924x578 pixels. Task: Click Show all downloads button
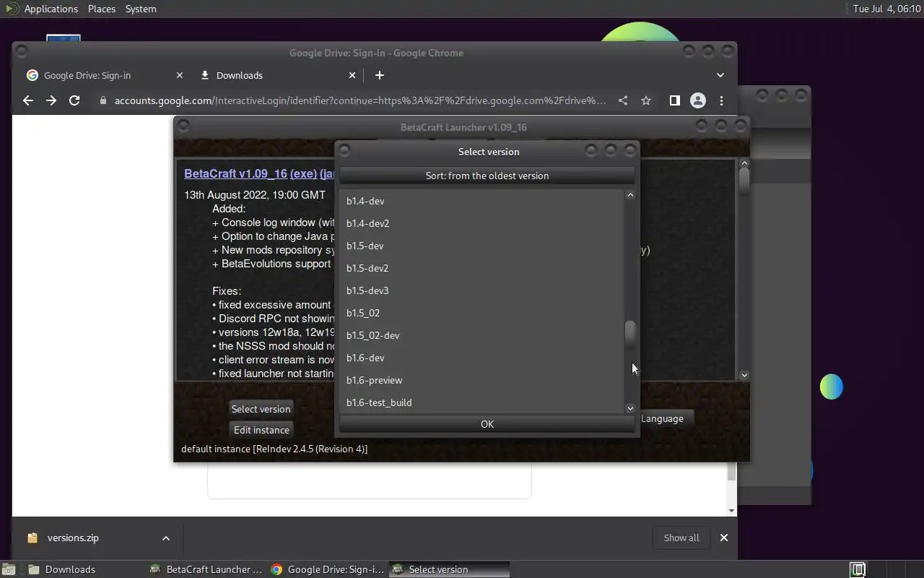click(681, 538)
